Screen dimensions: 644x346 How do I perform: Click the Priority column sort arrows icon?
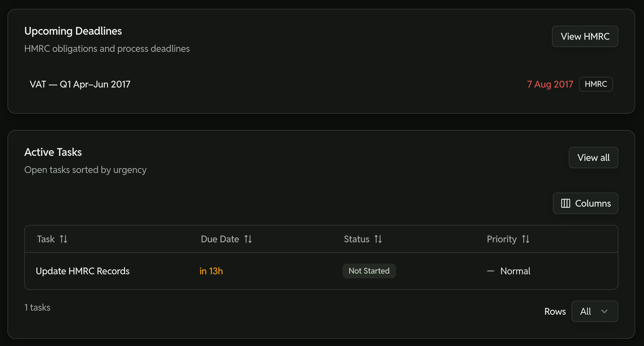pyautogui.click(x=526, y=239)
